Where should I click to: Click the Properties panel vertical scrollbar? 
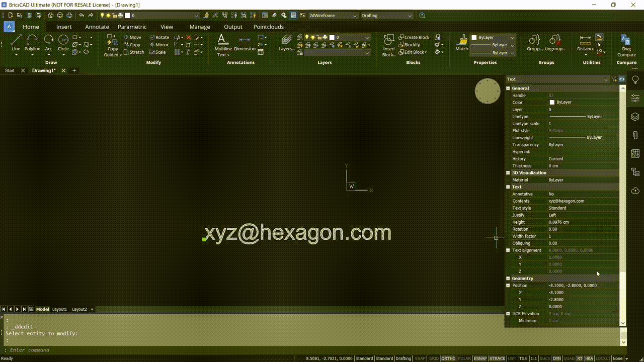pyautogui.click(x=622, y=205)
